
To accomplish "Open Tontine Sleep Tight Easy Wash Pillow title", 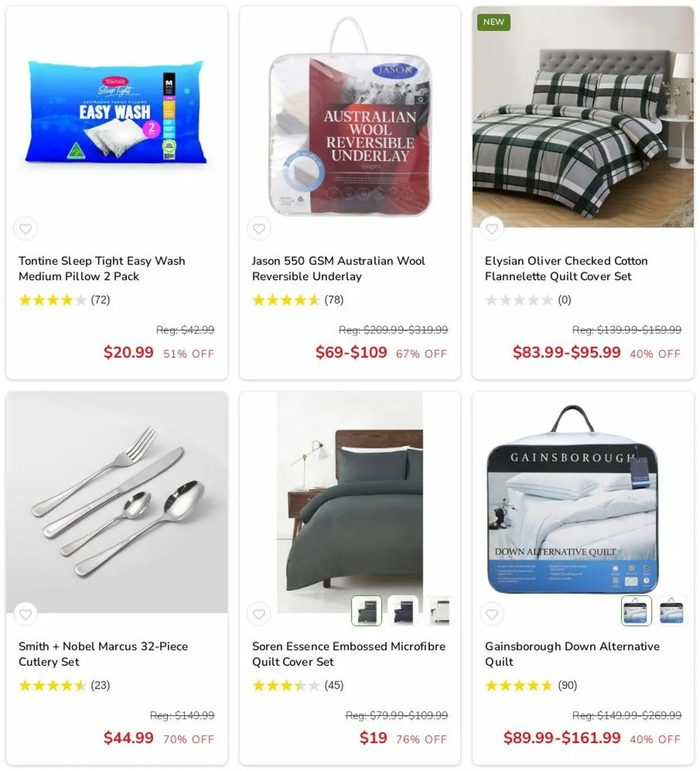I will pos(102,268).
